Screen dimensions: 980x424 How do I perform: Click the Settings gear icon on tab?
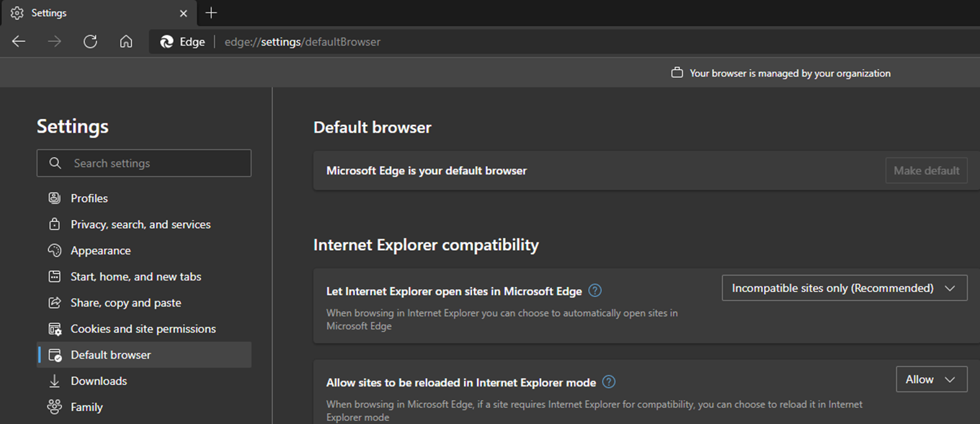(17, 13)
